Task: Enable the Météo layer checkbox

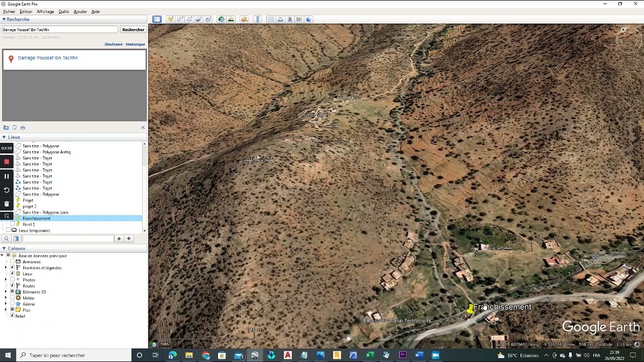Action: pyautogui.click(x=12, y=298)
